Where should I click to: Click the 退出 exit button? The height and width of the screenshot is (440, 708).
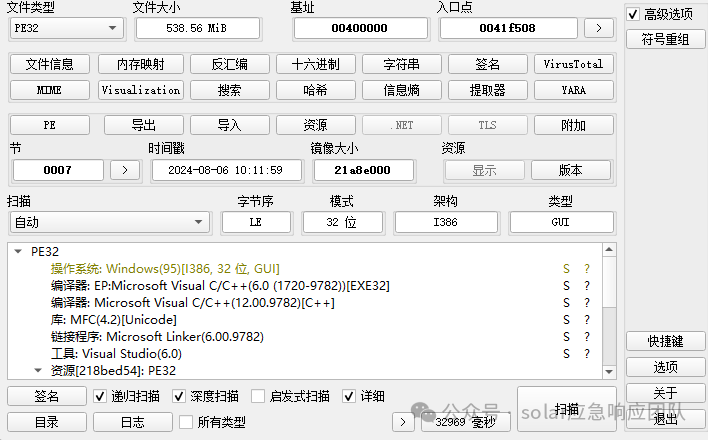click(x=665, y=419)
